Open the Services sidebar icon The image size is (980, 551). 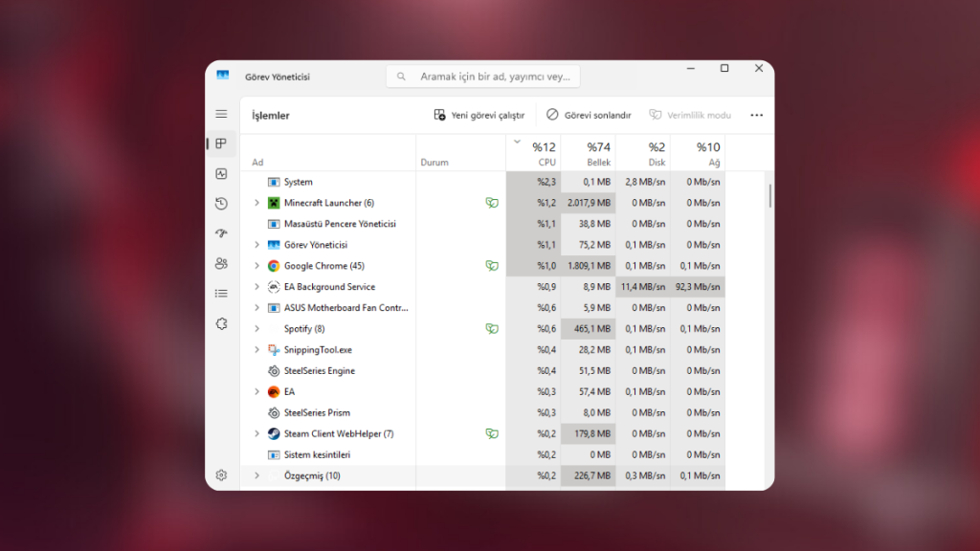[221, 323]
